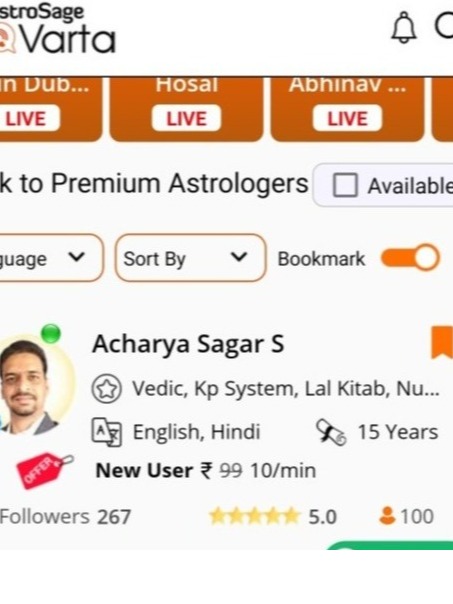This screenshot has height=604, width=453.
Task: Turn off the Bookmark toggle switch
Action: (410, 258)
